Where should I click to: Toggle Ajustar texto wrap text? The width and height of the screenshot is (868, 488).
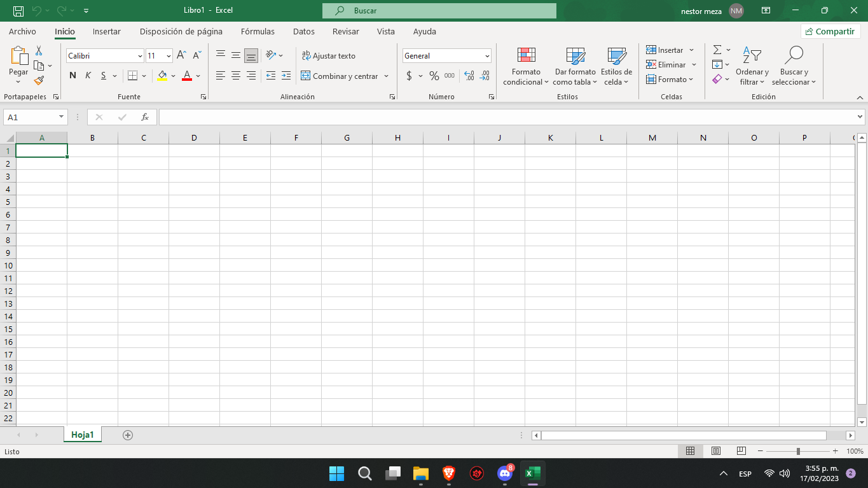329,56
